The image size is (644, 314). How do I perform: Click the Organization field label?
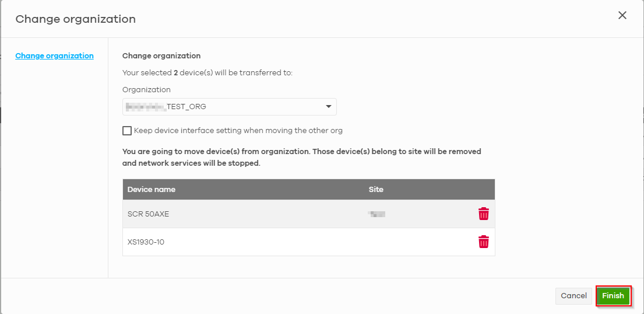[146, 90]
